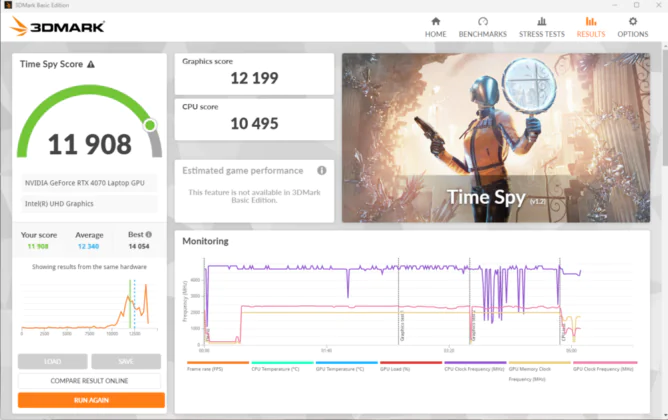Click Your score value under the gauge
This screenshot has height=420, width=668.
pos(38,246)
